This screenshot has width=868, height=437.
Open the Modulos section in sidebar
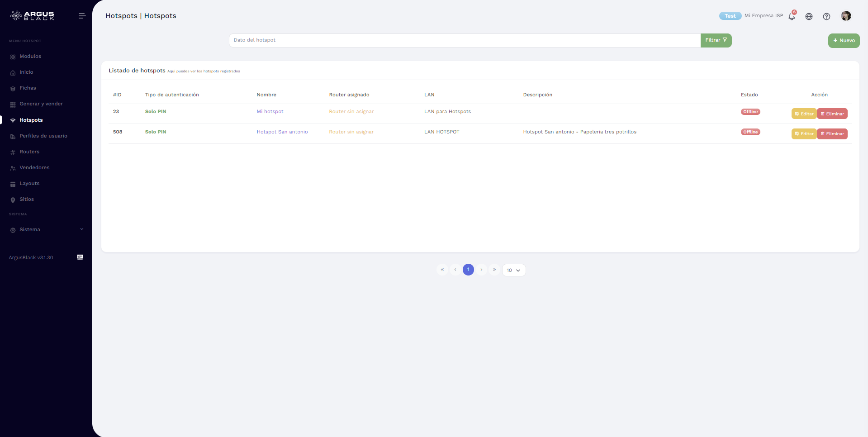click(29, 56)
